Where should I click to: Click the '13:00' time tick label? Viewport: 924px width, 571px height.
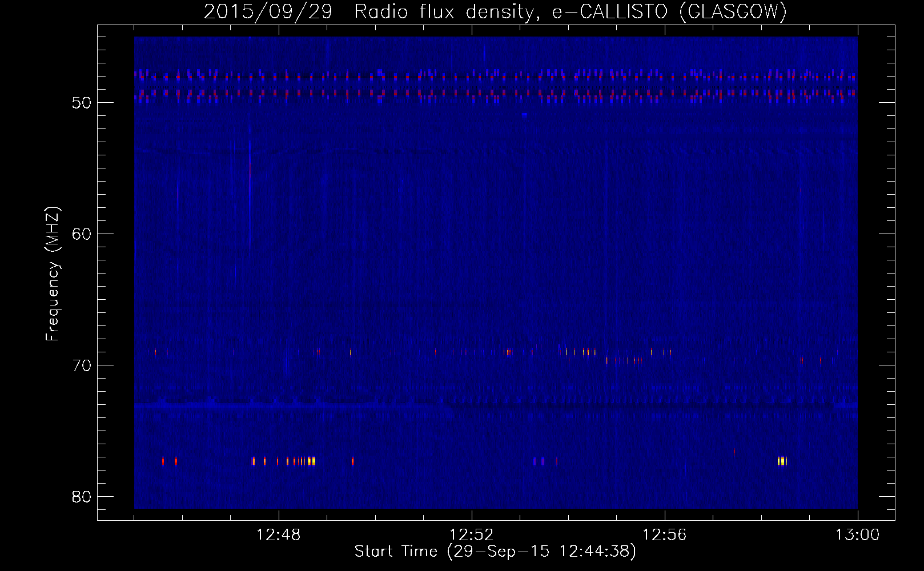coord(857,535)
